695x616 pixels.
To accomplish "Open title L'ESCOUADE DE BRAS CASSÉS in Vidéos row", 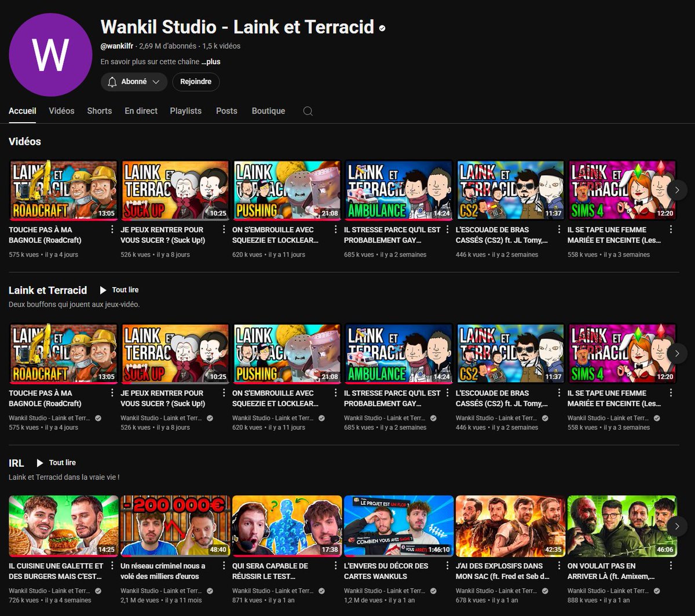I will point(502,235).
